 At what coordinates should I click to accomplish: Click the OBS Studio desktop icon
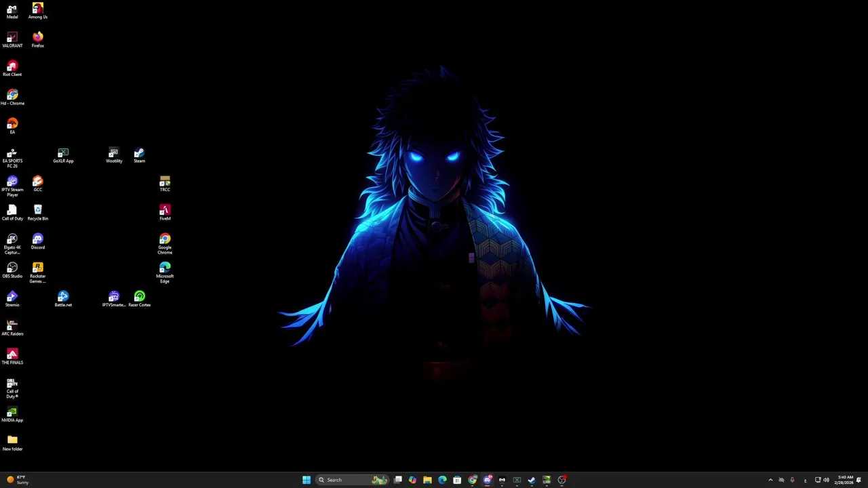coord(12,270)
